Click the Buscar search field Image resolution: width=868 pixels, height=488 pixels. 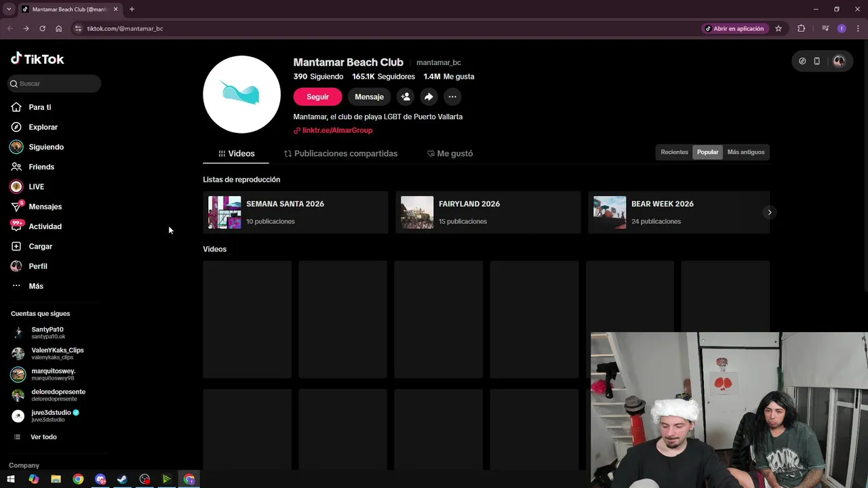[x=54, y=83]
